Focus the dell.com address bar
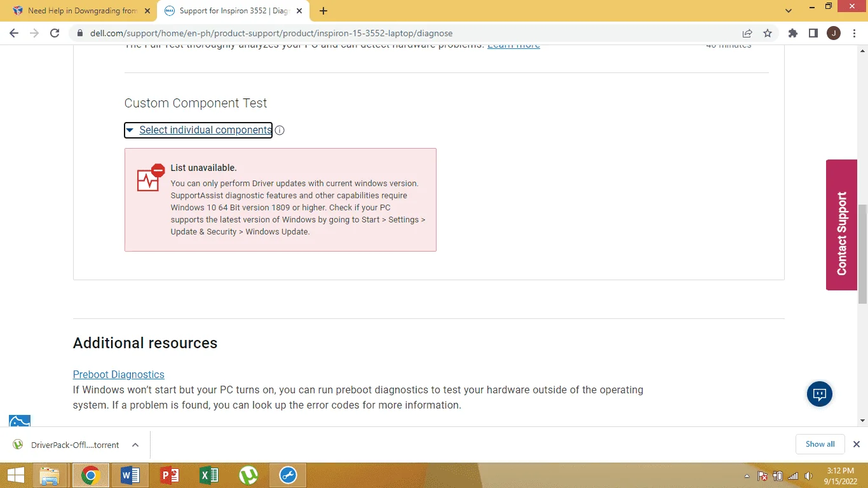Image resolution: width=868 pixels, height=488 pixels. [407, 33]
